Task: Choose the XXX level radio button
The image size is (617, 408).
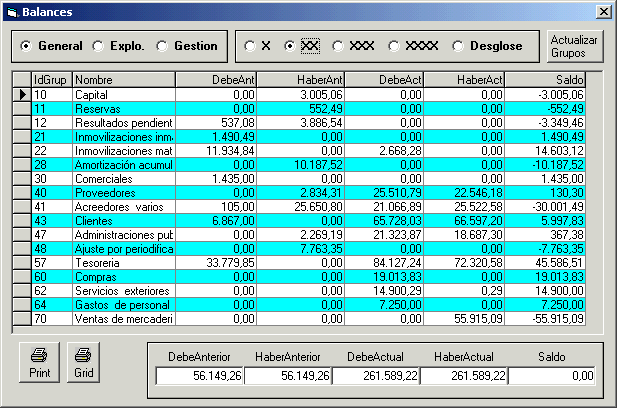Action: pos(339,46)
